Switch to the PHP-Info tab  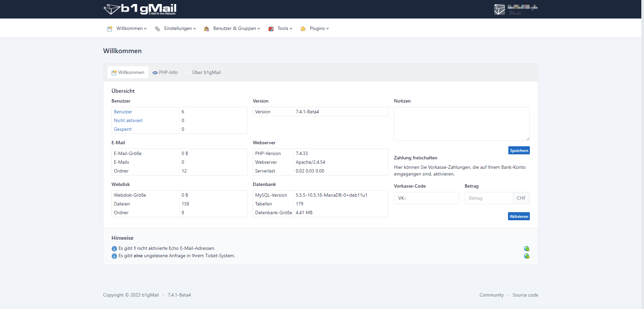[165, 73]
